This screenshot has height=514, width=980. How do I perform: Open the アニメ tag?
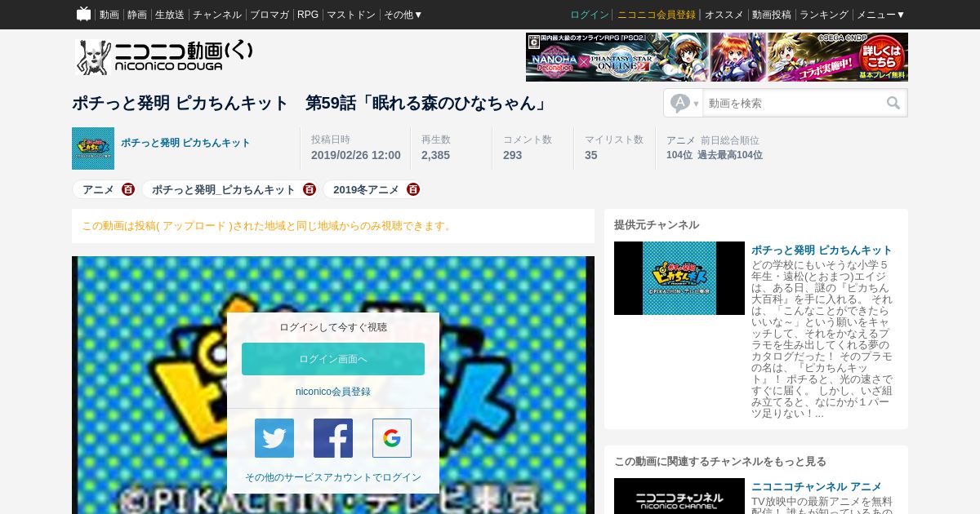(98, 189)
